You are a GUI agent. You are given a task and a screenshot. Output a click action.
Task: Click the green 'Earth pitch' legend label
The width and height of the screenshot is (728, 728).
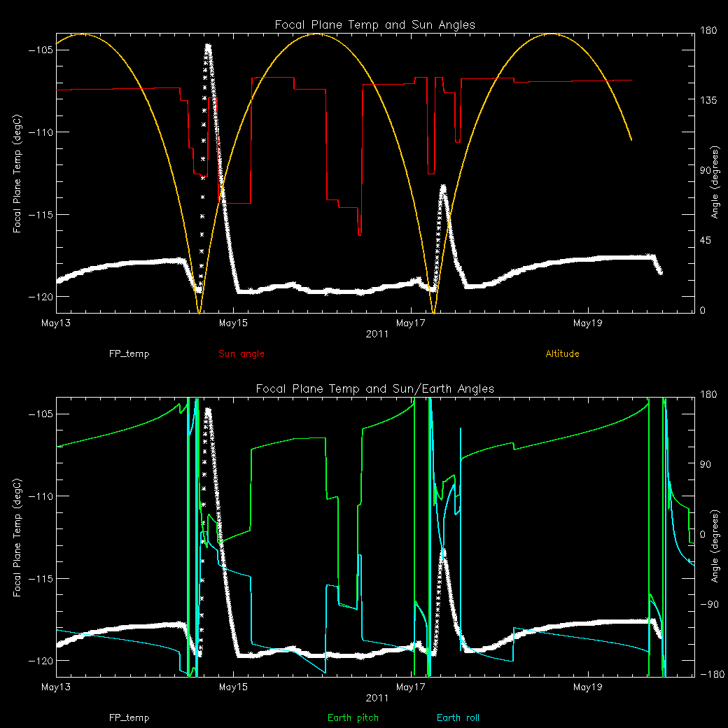353,717
